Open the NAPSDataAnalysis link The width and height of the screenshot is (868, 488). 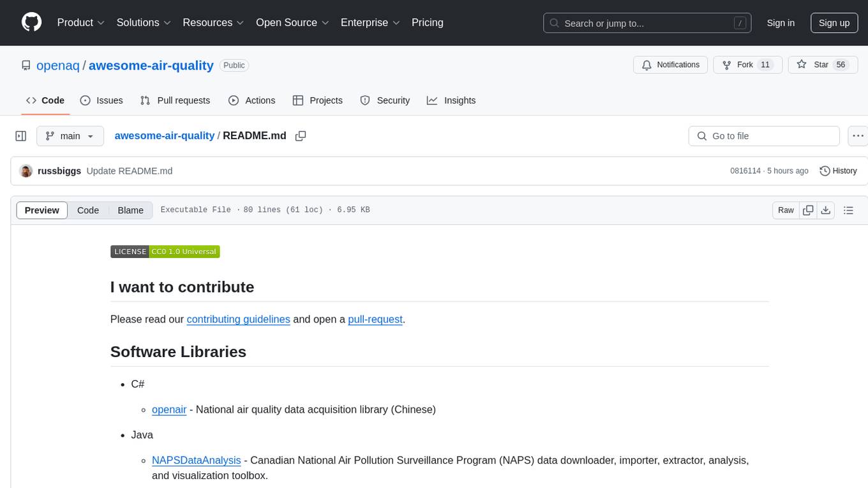pos(197,461)
